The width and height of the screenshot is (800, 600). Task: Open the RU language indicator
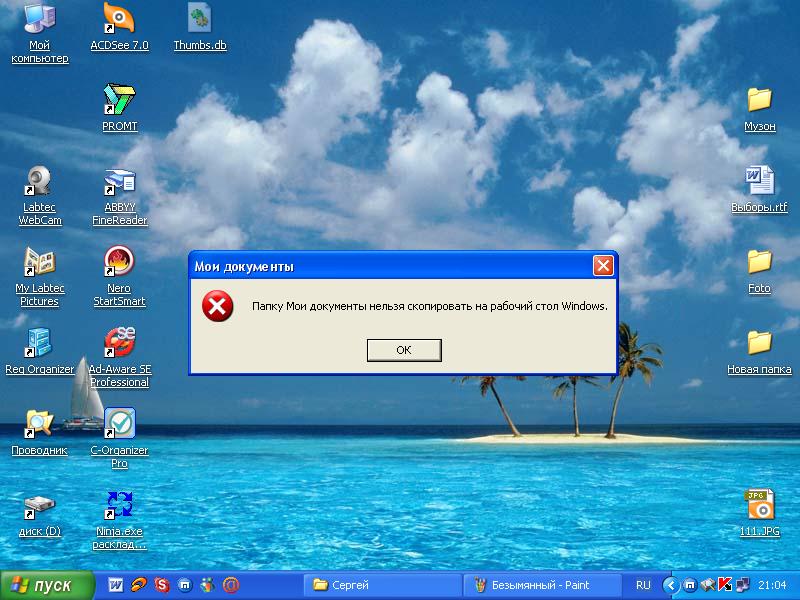pyautogui.click(x=643, y=585)
